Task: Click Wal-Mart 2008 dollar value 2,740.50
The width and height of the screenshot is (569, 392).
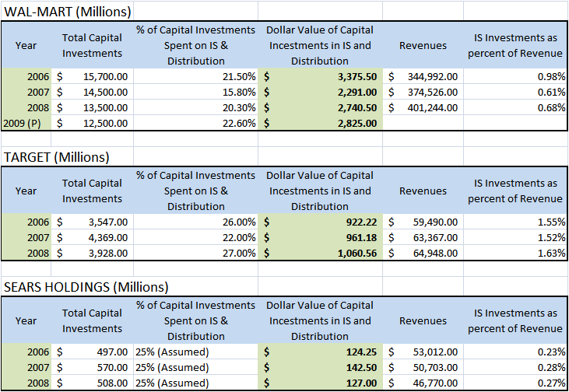Action: 320,107
